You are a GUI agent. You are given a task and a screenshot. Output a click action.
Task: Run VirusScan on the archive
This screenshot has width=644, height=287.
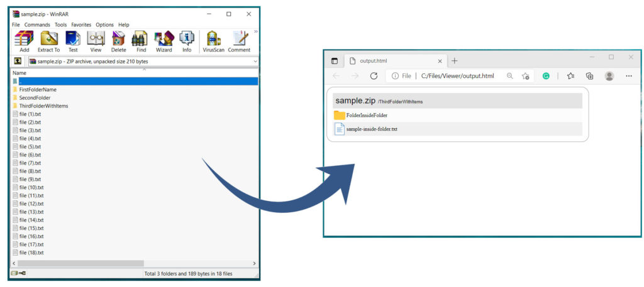coord(213,41)
